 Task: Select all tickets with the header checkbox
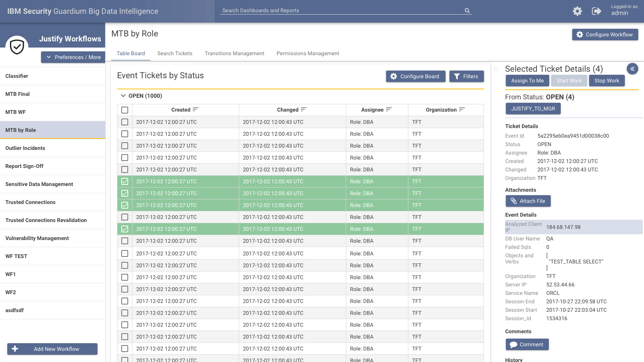click(124, 110)
